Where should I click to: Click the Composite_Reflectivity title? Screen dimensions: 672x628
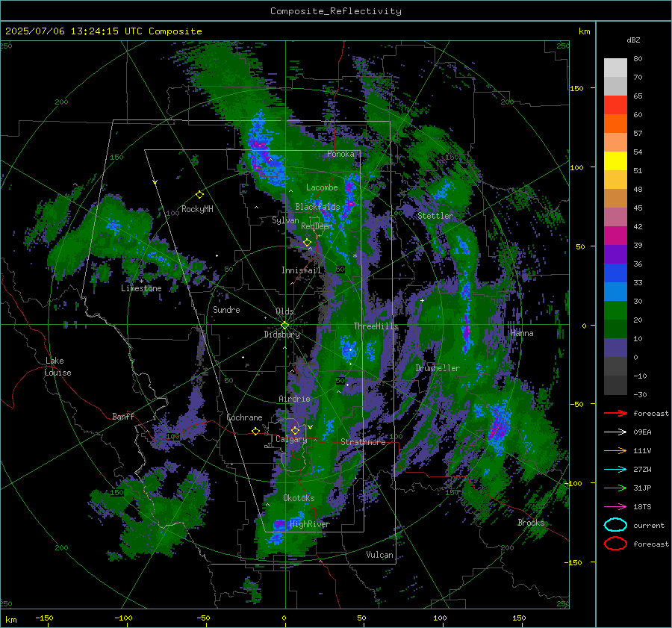[336, 11]
